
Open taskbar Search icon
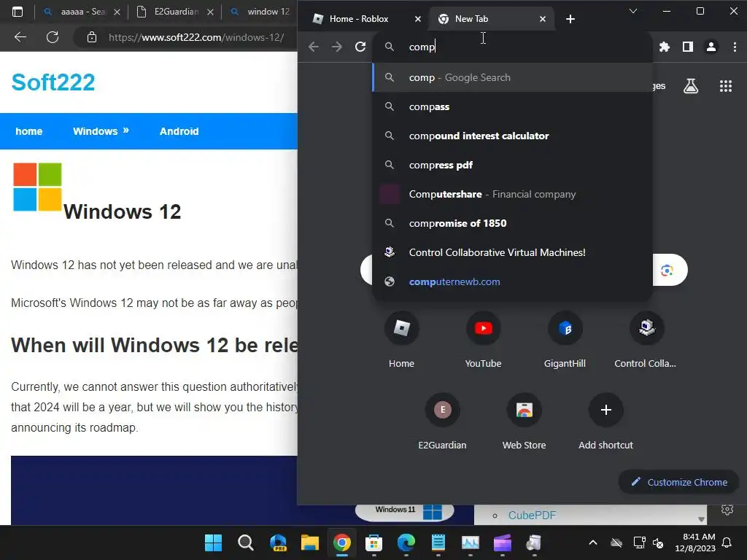pyautogui.click(x=245, y=542)
